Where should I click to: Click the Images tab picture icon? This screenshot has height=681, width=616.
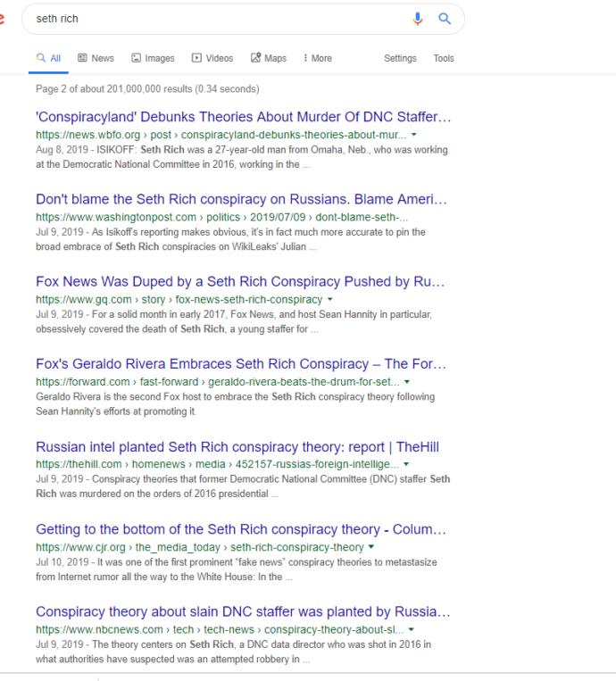tap(137, 58)
